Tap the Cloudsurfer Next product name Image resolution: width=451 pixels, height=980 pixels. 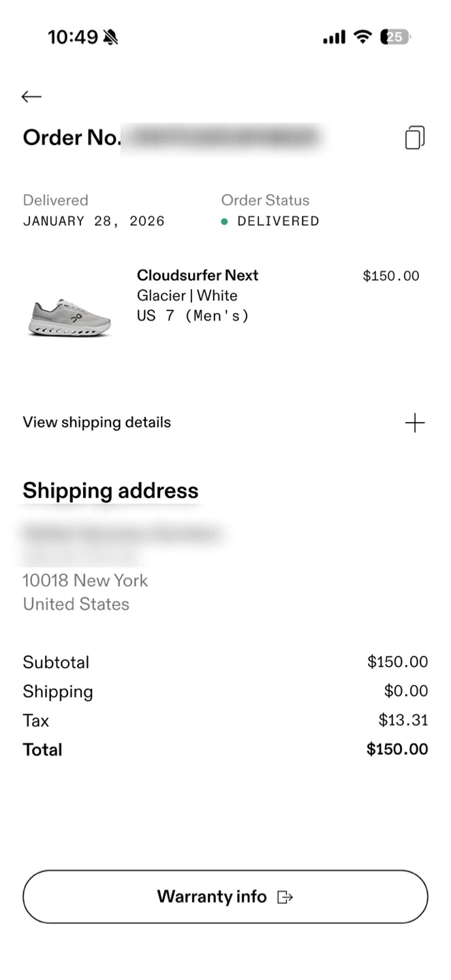[198, 276]
